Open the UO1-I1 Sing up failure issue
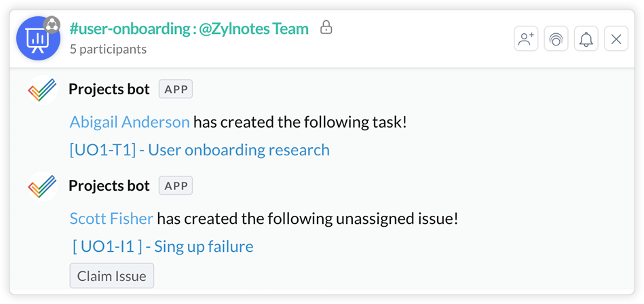Screen dimensions: 644x304 (x=163, y=246)
